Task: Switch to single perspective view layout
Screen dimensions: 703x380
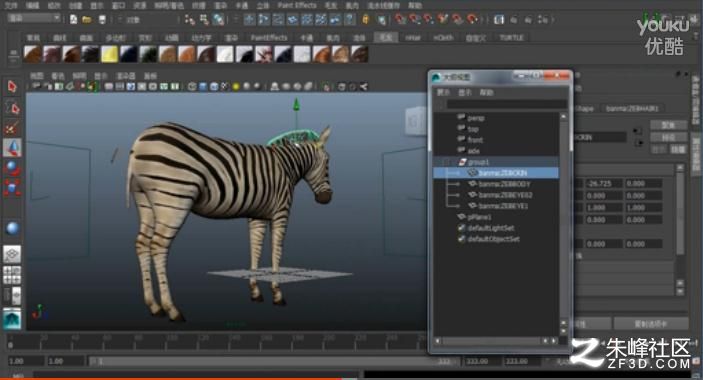Action: tap(12, 255)
